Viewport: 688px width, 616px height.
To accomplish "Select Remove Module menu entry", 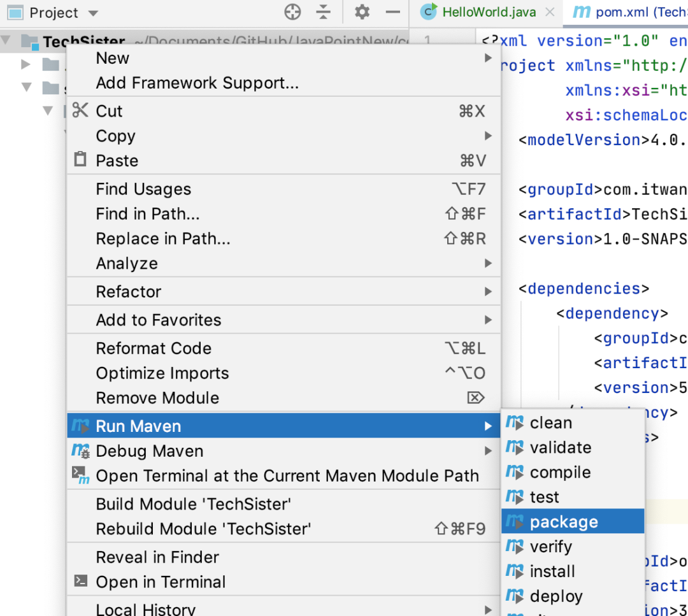I will 284,398.
